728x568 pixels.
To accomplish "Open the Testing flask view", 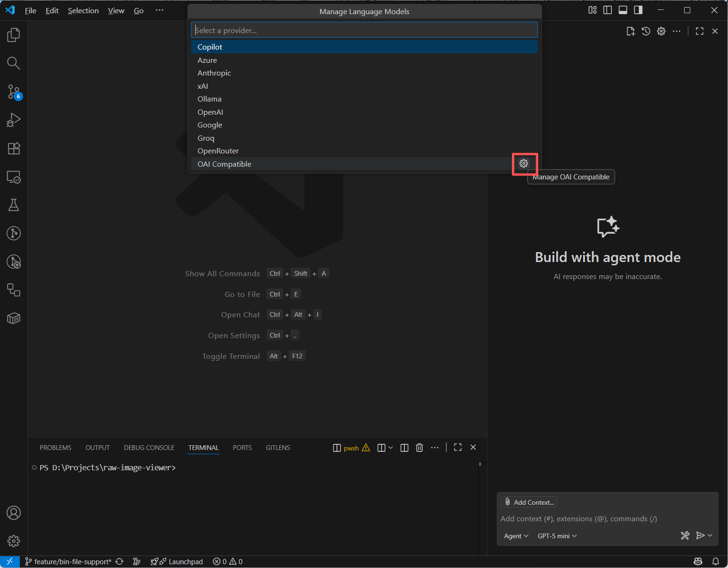I will click(x=14, y=205).
